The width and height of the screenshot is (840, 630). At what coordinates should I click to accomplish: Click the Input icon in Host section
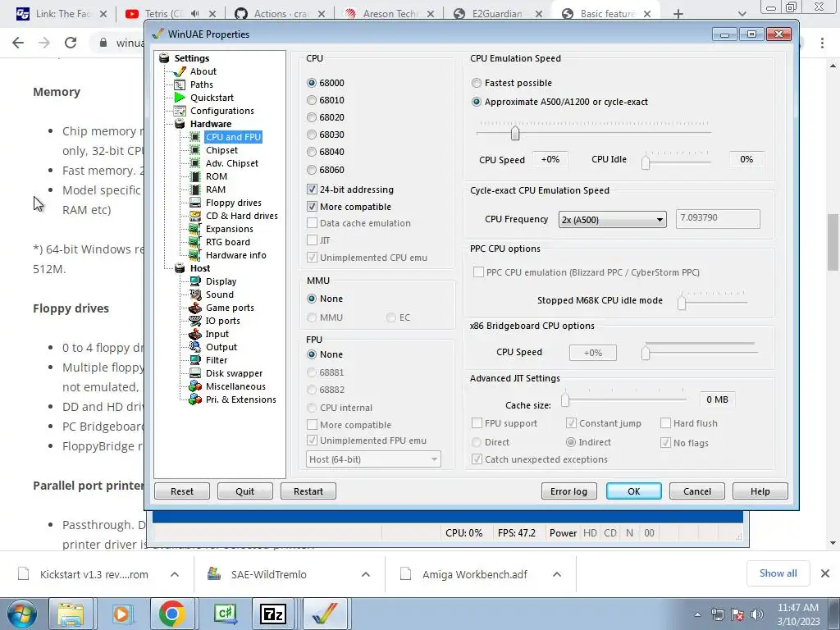(x=195, y=334)
